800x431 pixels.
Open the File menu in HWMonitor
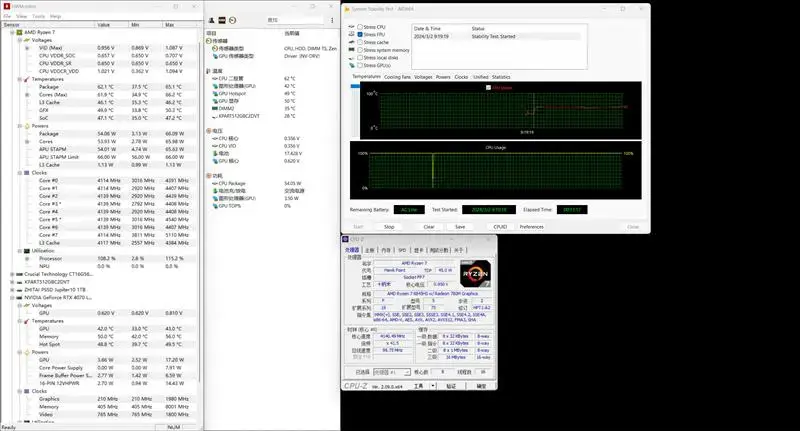click(x=7, y=16)
